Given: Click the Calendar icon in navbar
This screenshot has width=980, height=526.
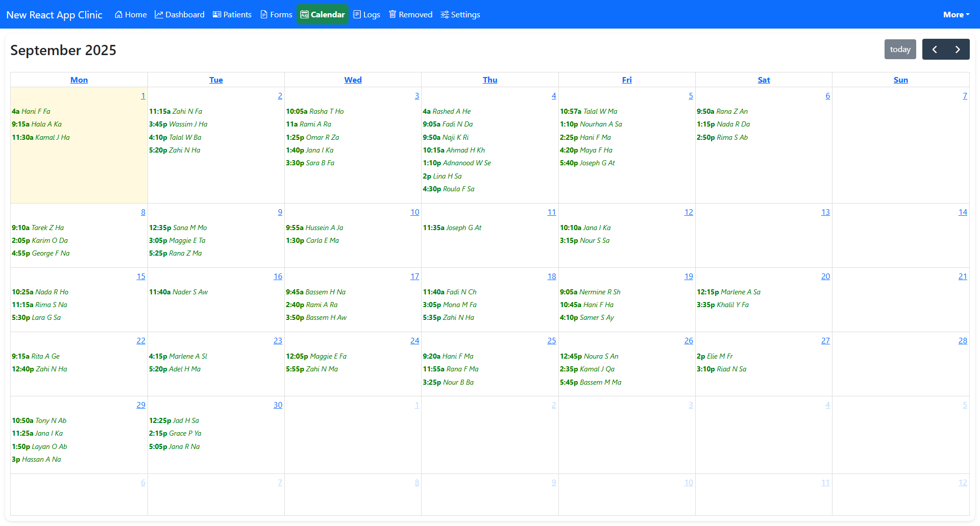Looking at the screenshot, I should coord(305,15).
